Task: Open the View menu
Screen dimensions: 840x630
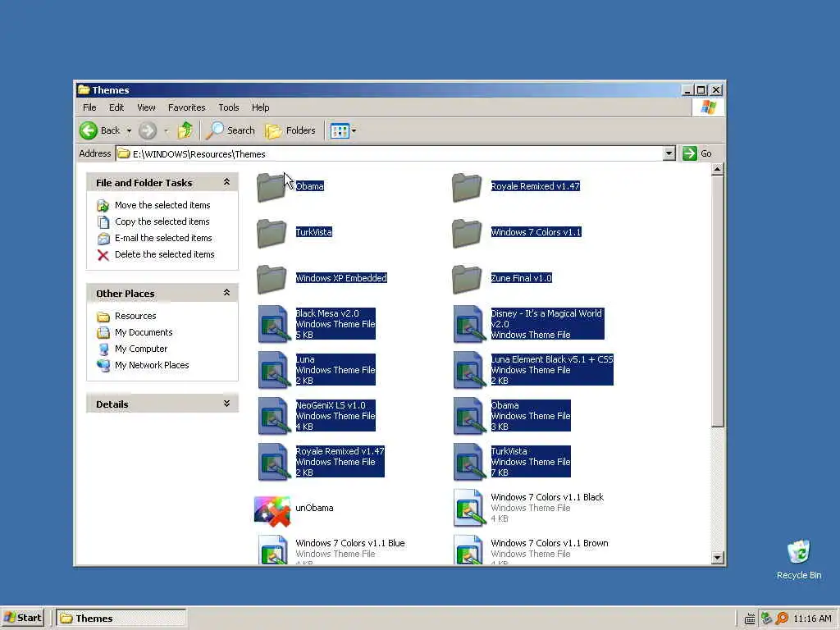Action: (146, 107)
